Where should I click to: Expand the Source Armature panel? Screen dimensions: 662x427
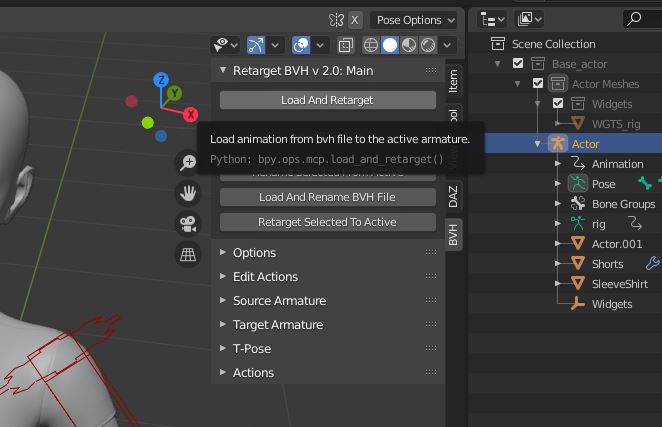pos(223,301)
